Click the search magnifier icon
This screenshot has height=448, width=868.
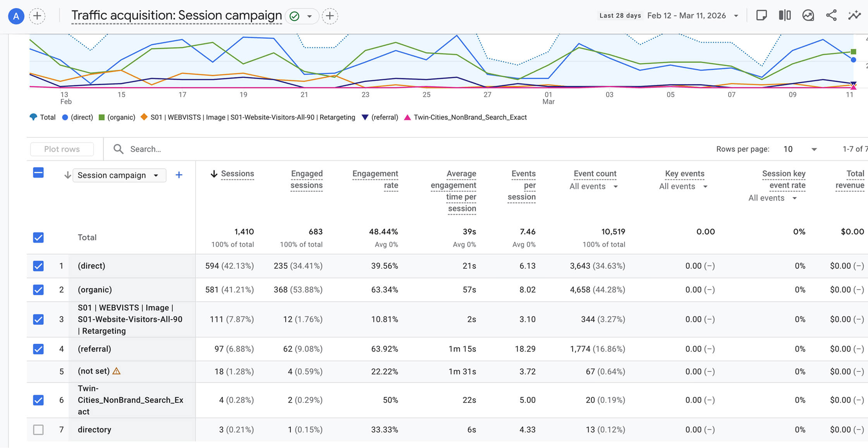pyautogui.click(x=118, y=149)
